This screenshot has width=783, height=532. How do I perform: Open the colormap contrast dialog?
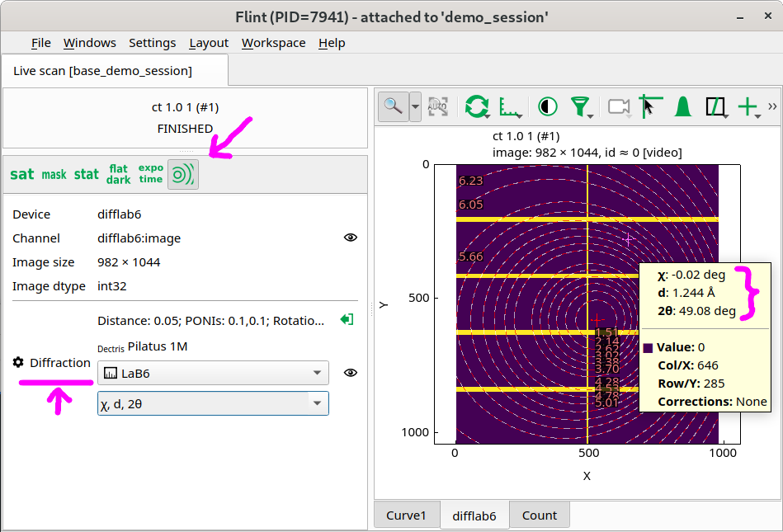click(547, 106)
